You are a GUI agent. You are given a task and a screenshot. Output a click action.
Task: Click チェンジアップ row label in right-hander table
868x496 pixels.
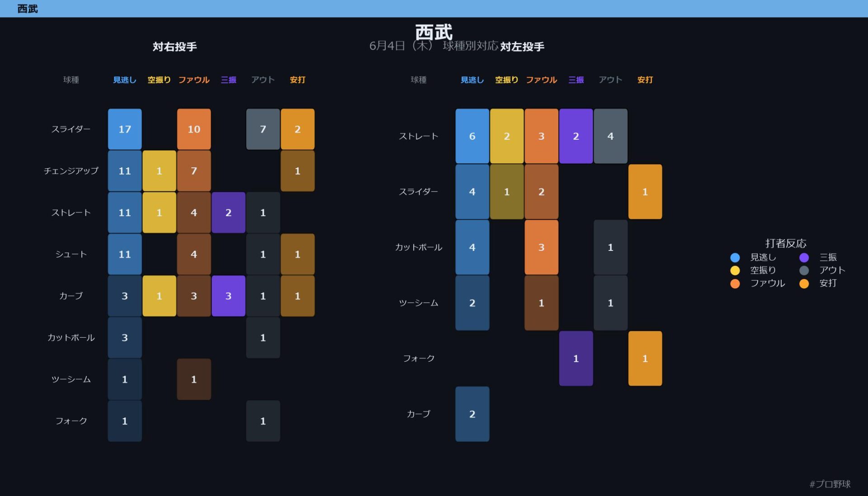click(71, 171)
